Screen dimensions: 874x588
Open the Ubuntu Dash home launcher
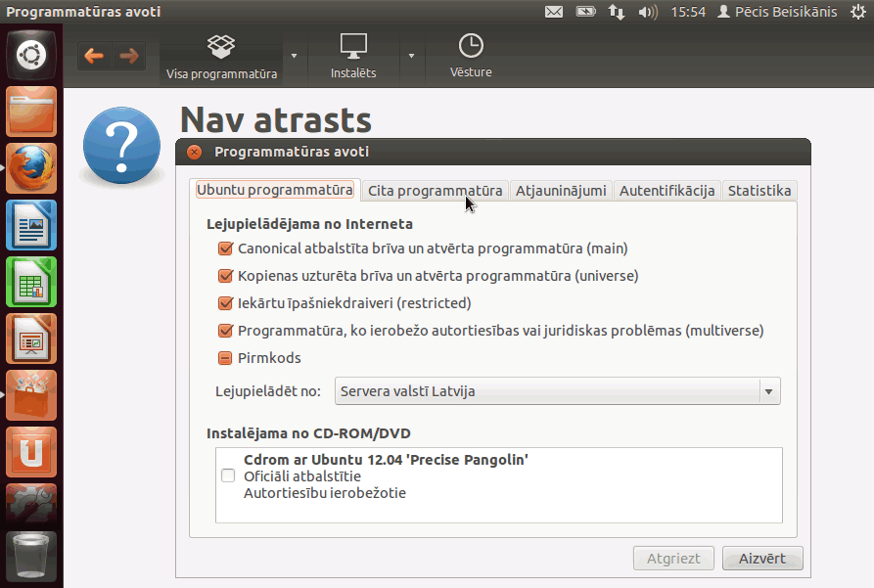tap(31, 55)
